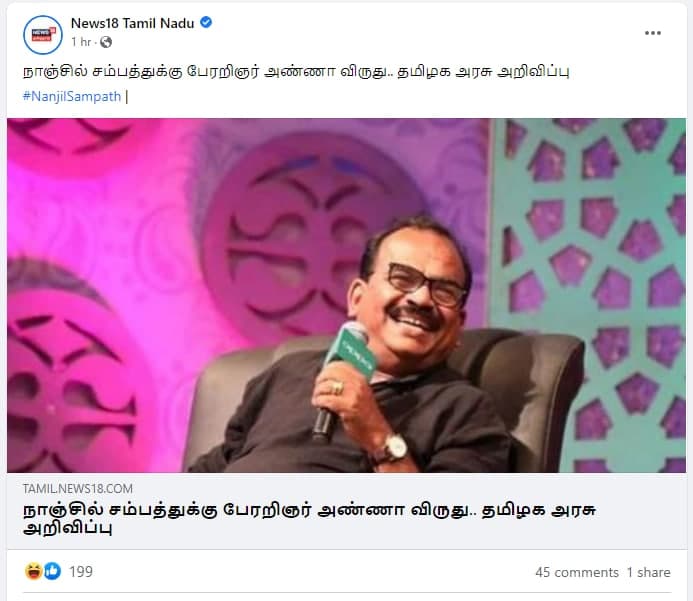Click the blue verified badge

(206, 22)
